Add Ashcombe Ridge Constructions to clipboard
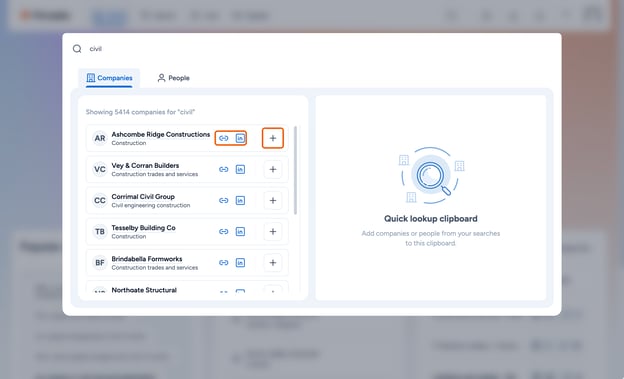This screenshot has height=379, width=624. 273,138
